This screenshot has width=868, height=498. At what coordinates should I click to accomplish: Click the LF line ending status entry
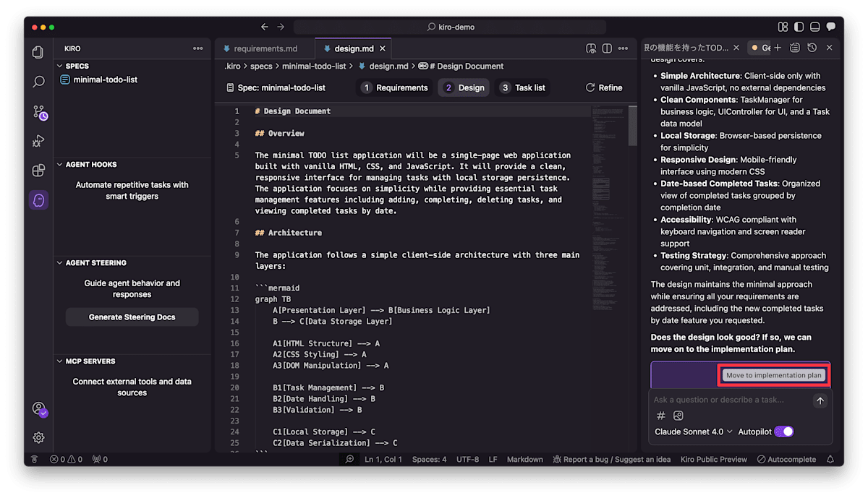click(493, 459)
